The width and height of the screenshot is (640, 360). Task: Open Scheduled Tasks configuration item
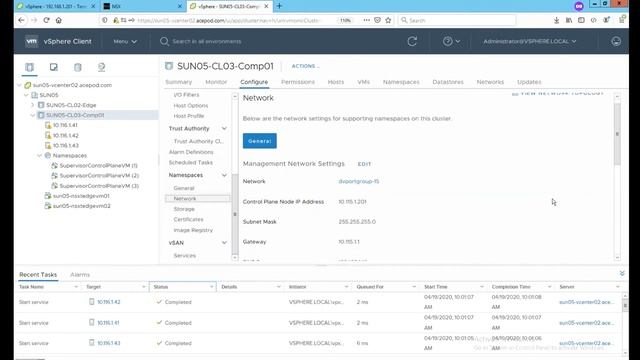191,162
